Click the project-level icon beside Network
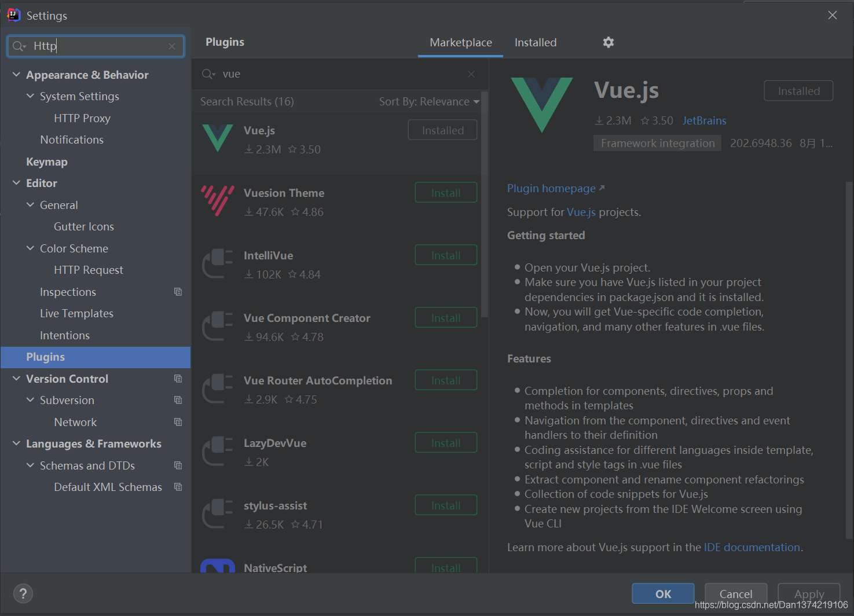854x616 pixels. (178, 422)
